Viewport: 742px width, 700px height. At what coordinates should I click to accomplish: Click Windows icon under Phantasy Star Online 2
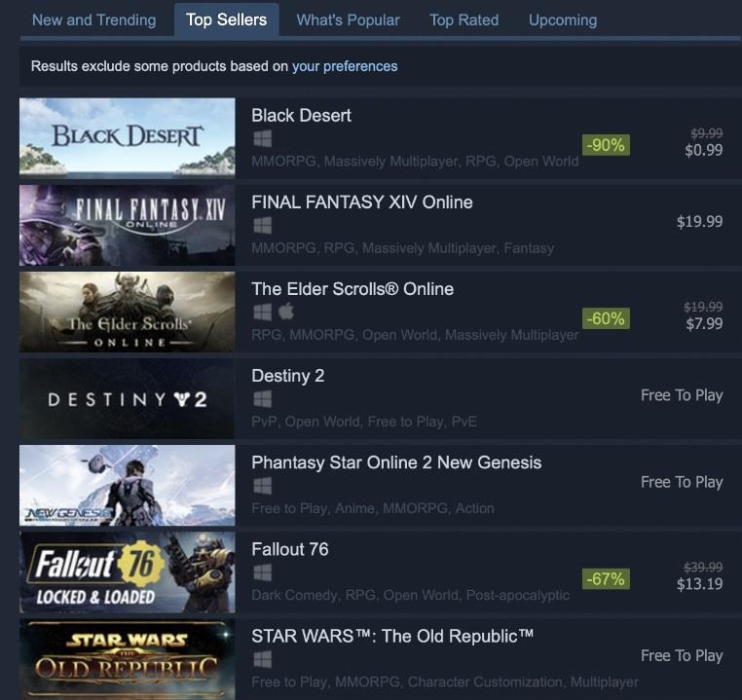[x=262, y=486]
